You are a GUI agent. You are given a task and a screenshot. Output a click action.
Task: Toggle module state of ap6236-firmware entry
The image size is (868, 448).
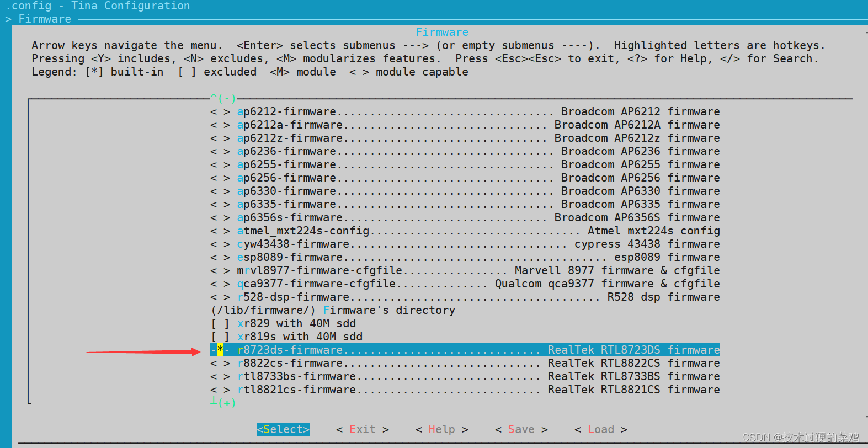click(220, 152)
